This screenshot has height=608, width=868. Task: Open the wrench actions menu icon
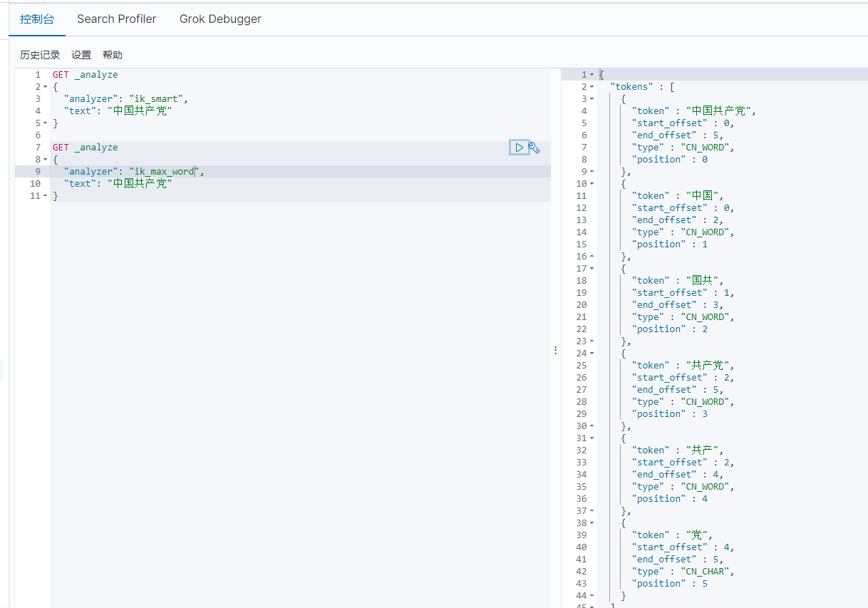coord(534,148)
